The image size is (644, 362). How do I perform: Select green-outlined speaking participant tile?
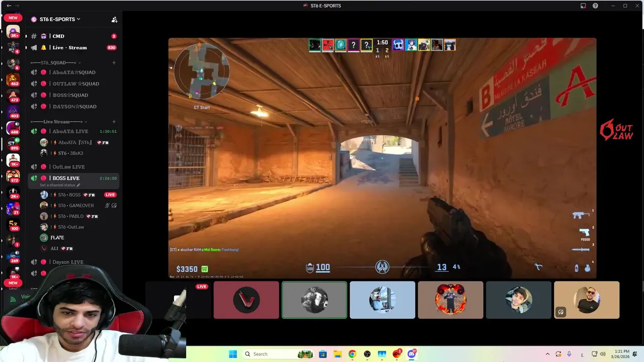coord(314,300)
